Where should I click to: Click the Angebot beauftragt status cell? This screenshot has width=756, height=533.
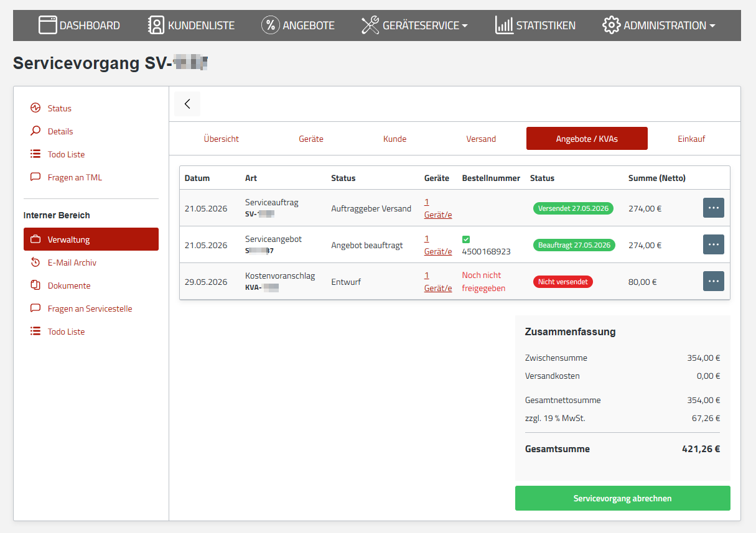tap(367, 245)
